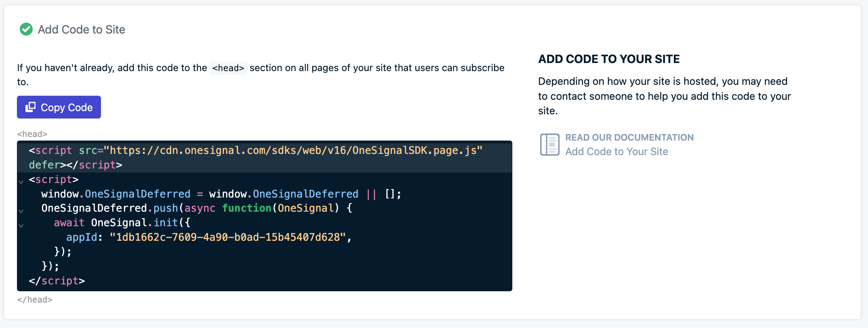Click the Copy Code button

(59, 107)
